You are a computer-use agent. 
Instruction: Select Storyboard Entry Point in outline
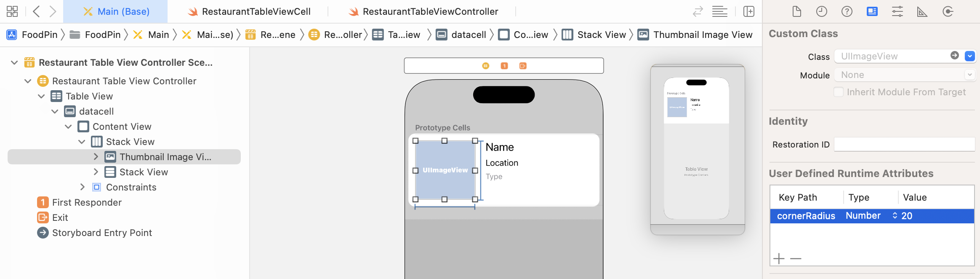point(102,233)
